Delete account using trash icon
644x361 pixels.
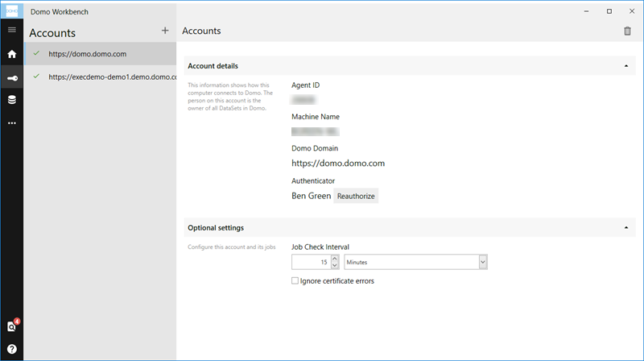click(627, 31)
